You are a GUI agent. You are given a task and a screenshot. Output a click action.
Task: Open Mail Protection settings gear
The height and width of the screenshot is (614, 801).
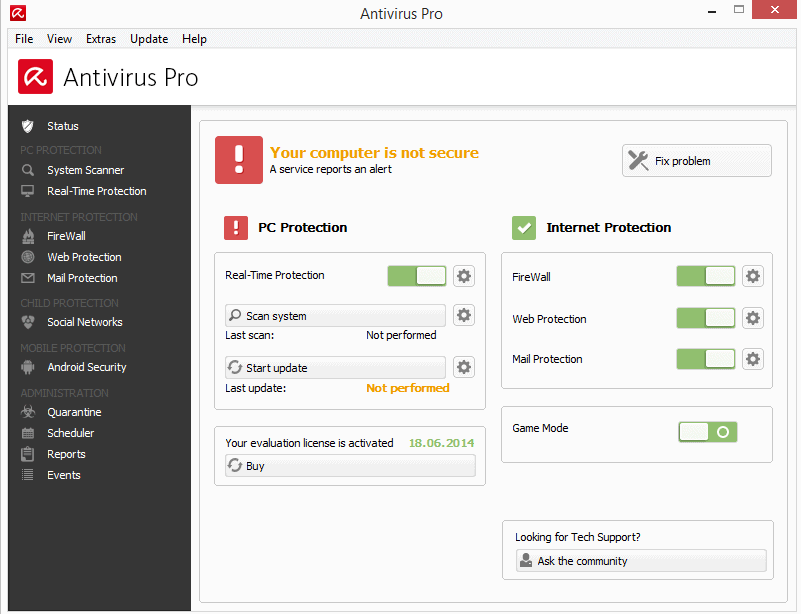coord(753,358)
